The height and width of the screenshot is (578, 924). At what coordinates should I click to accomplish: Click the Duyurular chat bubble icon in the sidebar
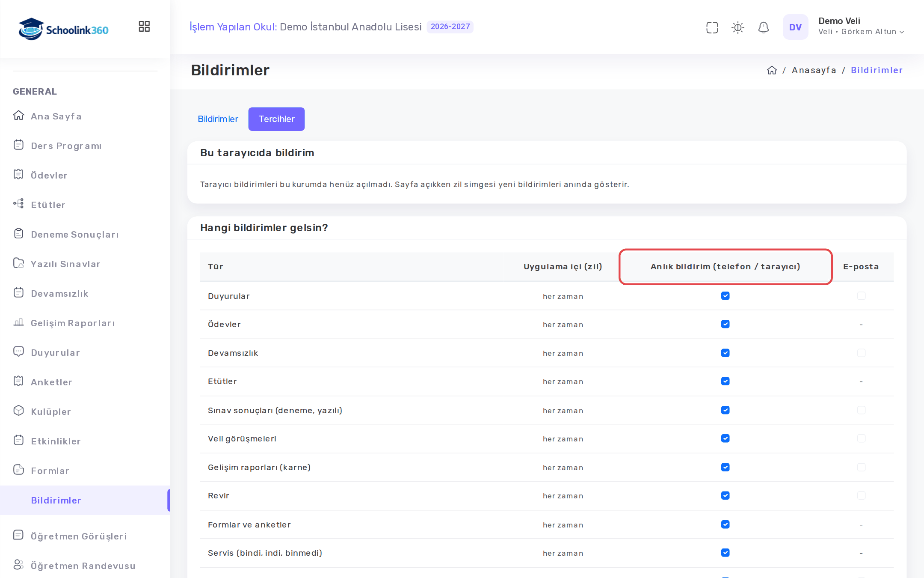point(18,352)
